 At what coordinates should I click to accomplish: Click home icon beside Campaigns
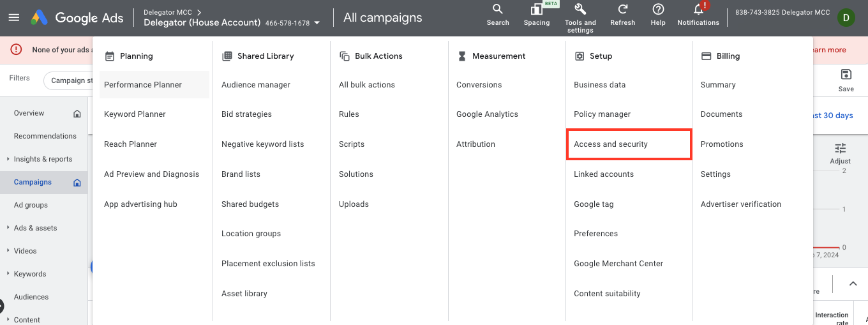click(77, 183)
